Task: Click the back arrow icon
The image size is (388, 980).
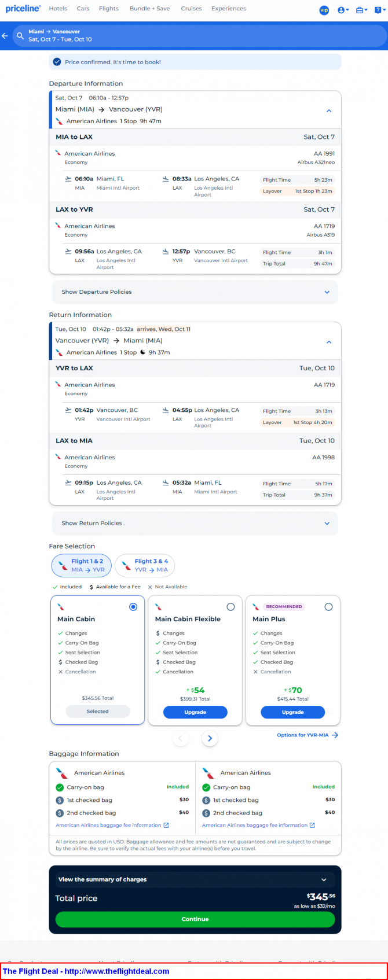Action: pos(5,36)
